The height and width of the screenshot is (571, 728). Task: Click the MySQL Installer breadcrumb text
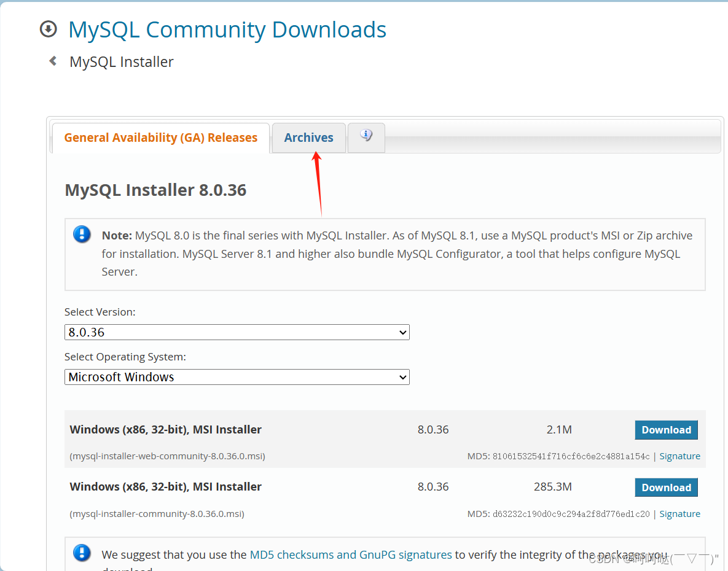121,61
